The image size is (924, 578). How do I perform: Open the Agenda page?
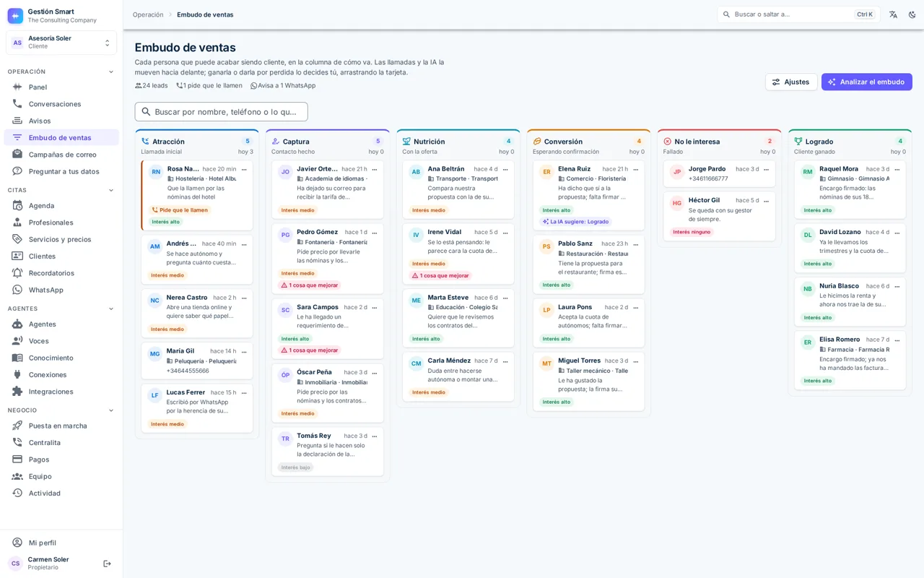pyautogui.click(x=61, y=205)
